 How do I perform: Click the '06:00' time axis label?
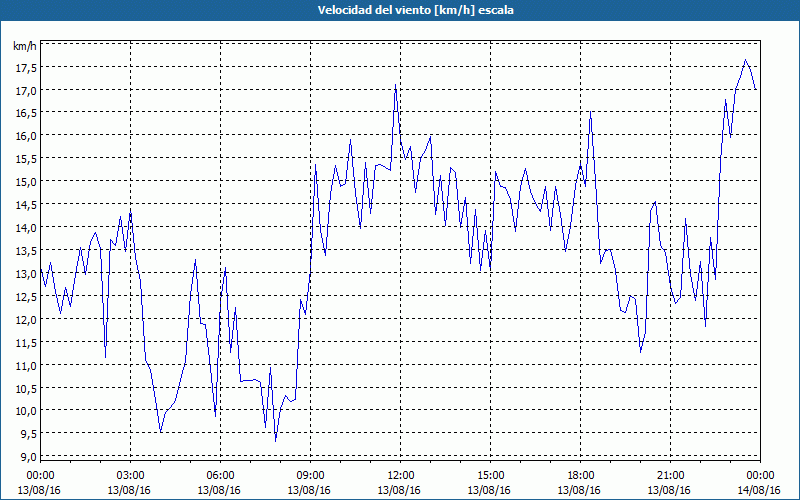[x=220, y=476]
